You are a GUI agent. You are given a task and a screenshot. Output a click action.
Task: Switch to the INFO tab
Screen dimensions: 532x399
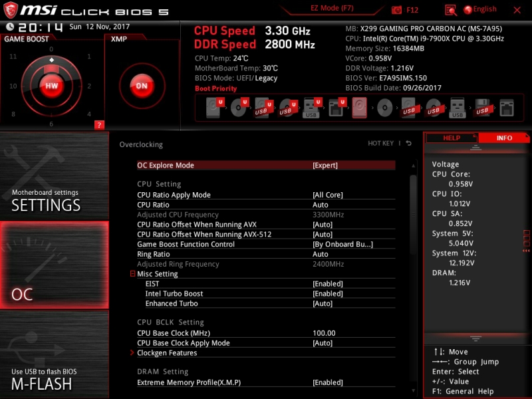coord(504,138)
